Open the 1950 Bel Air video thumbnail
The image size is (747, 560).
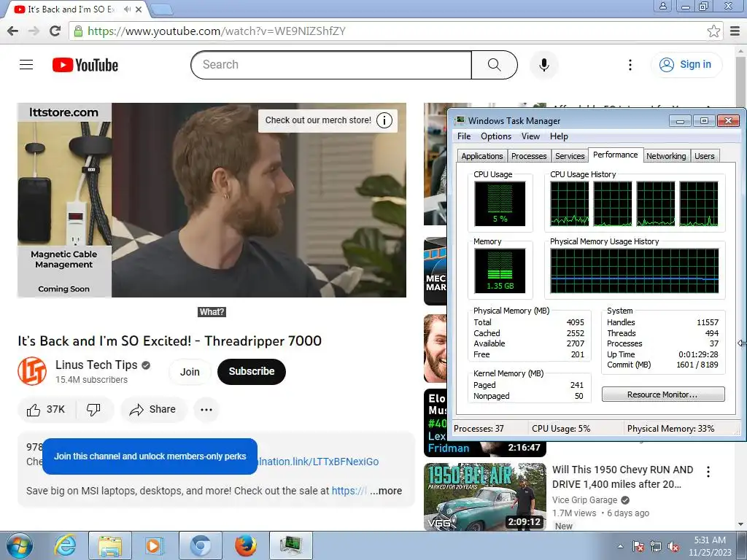[485, 497]
